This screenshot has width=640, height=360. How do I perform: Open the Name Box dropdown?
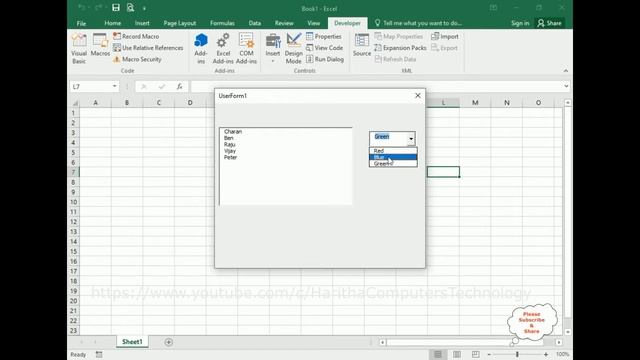115,86
